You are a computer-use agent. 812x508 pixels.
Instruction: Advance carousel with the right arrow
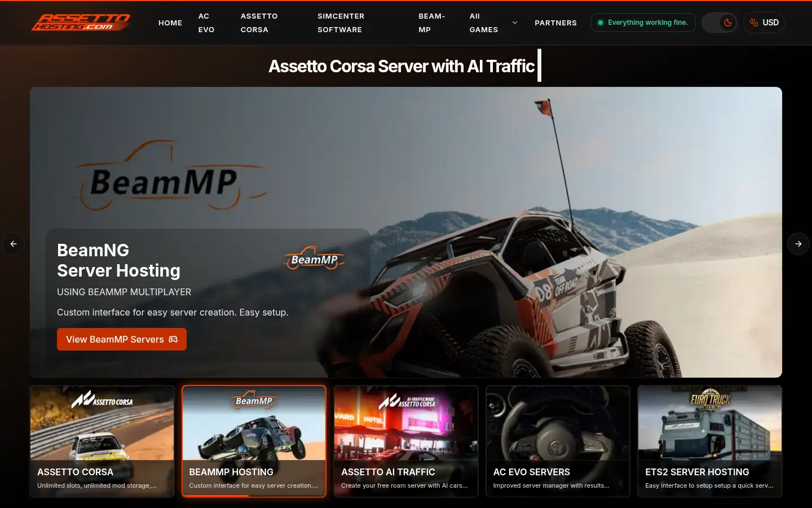tap(798, 244)
